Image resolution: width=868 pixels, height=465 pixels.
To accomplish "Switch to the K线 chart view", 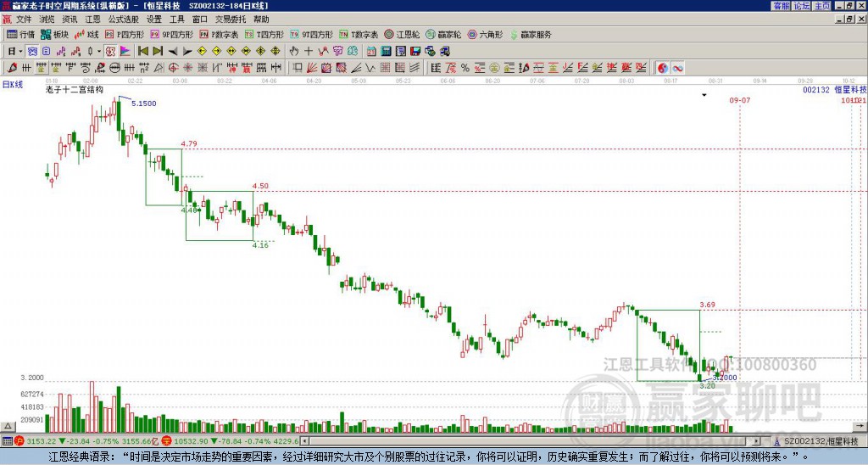I will 86,34.
